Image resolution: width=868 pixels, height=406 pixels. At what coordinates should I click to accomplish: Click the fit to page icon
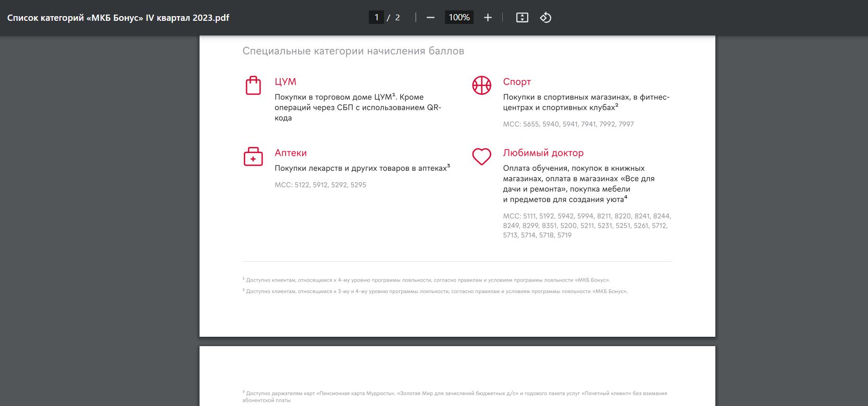[x=522, y=18]
